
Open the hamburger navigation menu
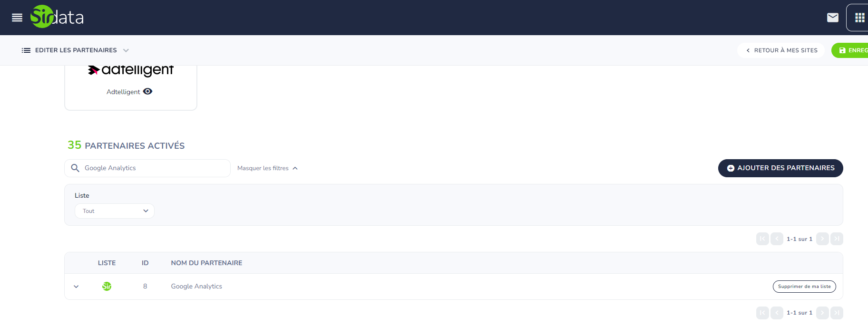point(17,18)
